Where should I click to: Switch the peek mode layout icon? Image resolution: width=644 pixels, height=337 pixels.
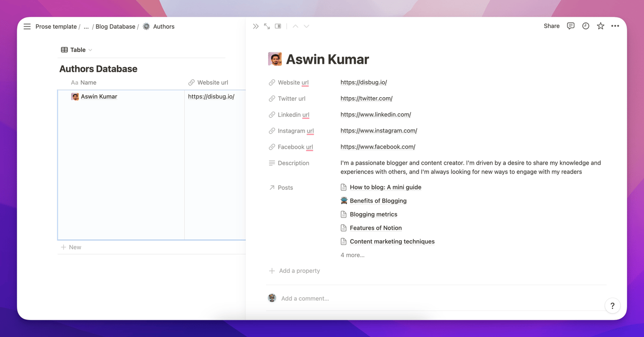[278, 26]
